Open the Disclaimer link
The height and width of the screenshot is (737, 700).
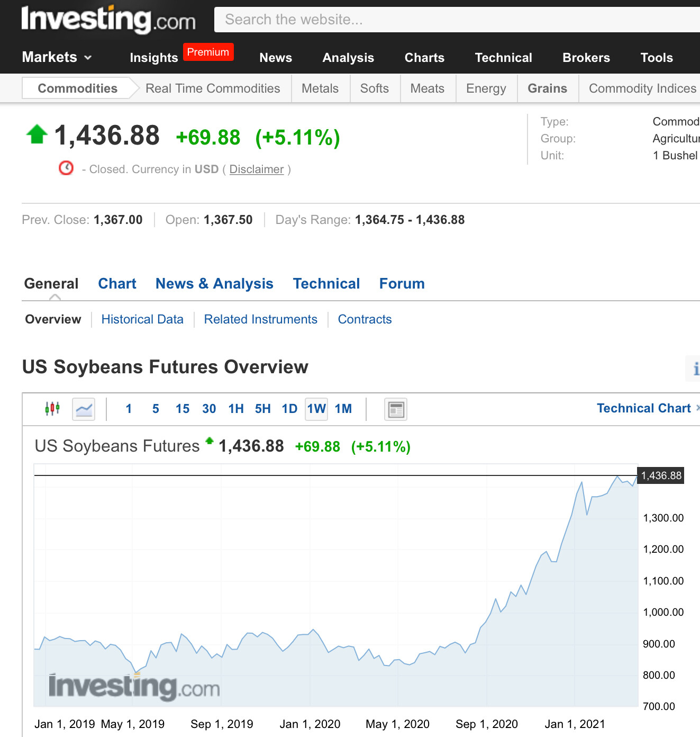(257, 169)
